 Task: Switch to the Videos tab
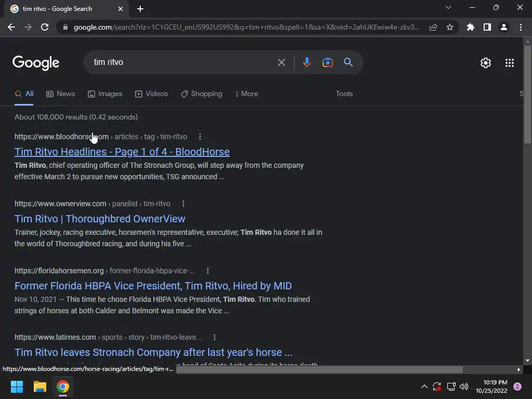[151, 94]
